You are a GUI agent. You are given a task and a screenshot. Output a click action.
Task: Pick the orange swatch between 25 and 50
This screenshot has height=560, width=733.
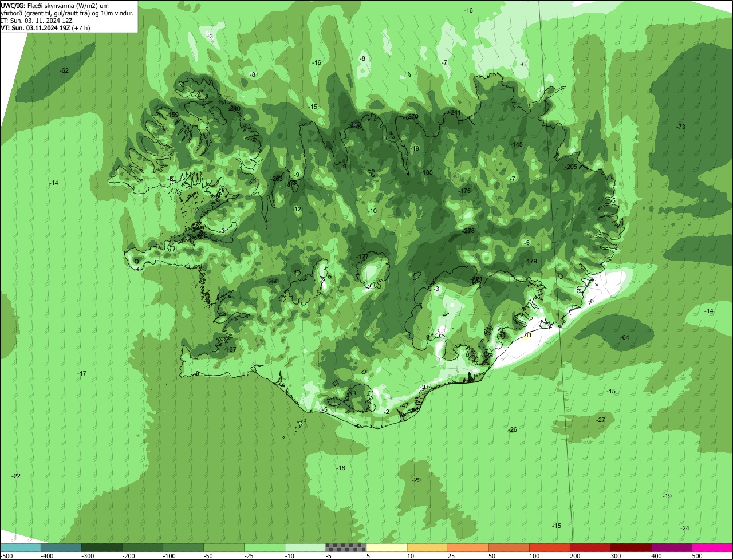pos(468,547)
